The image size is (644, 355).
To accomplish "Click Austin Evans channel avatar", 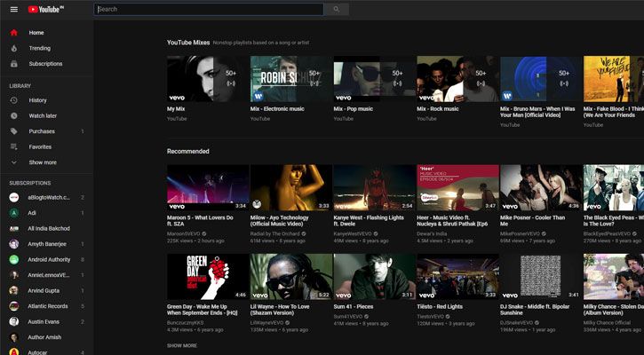I will 14,322.
